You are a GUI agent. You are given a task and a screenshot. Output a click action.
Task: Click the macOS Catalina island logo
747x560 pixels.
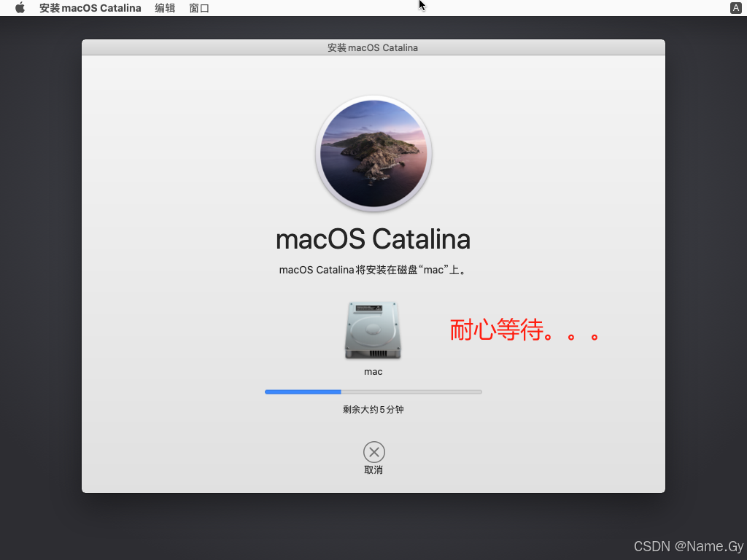(373, 154)
